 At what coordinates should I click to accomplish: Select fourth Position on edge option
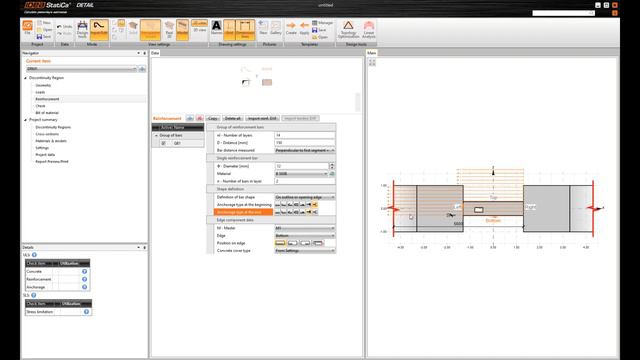(x=318, y=243)
